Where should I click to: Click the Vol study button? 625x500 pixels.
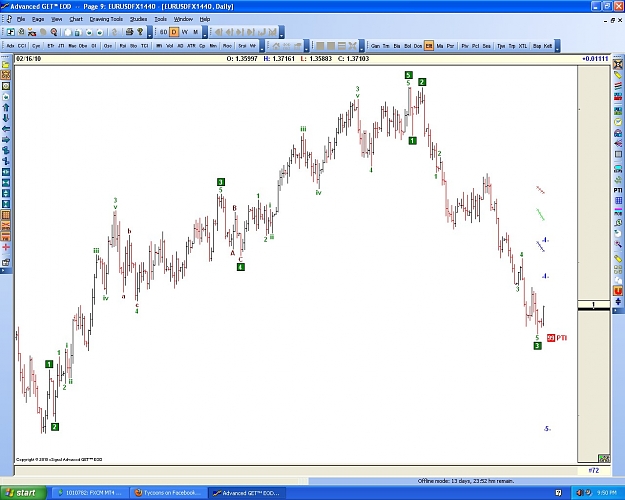[170, 46]
